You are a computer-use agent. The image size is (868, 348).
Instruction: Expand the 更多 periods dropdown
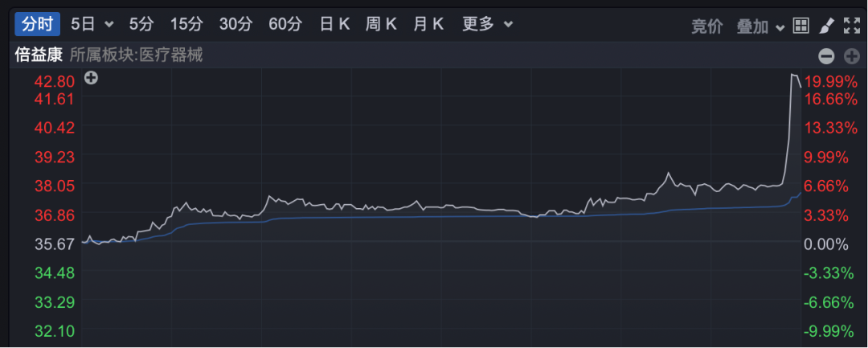tap(487, 24)
